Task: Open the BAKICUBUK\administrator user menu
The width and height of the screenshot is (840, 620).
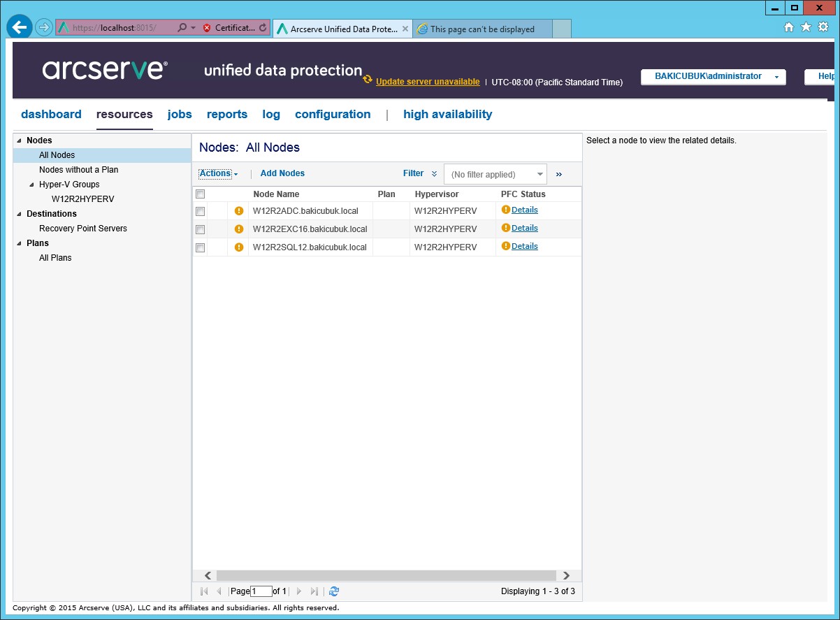Action: pyautogui.click(x=714, y=77)
